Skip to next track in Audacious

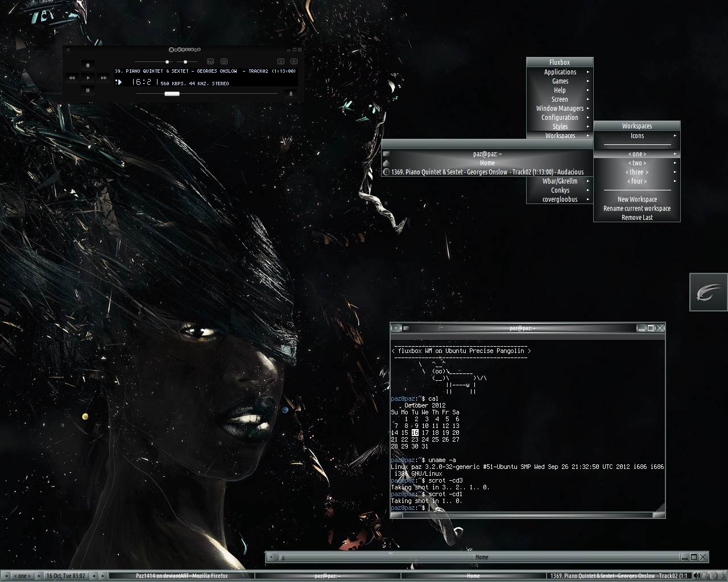pyautogui.click(x=104, y=77)
